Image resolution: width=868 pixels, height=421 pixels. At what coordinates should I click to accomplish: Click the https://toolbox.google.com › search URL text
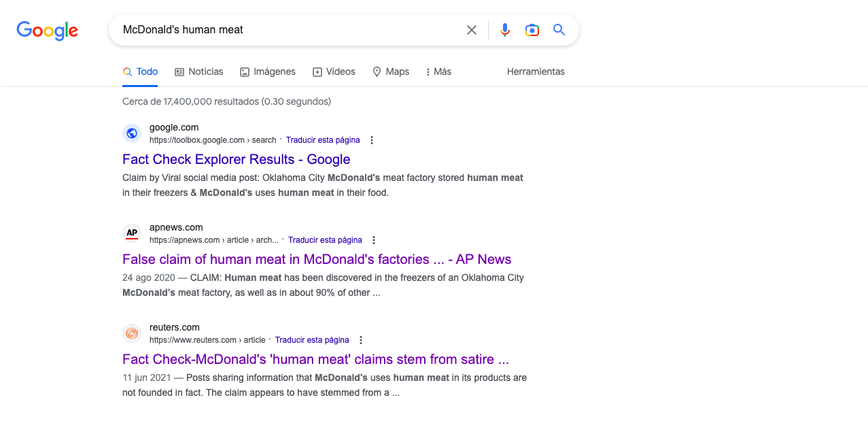point(213,140)
